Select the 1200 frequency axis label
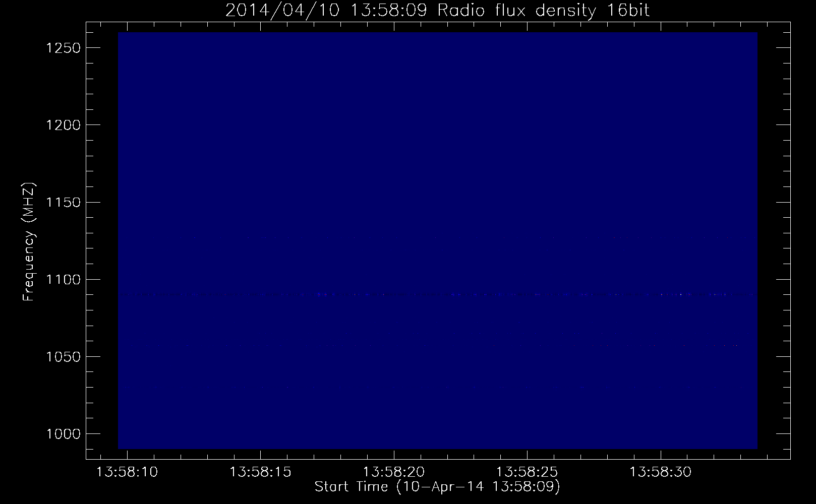Viewport: 816px width, 504px height. [x=63, y=125]
